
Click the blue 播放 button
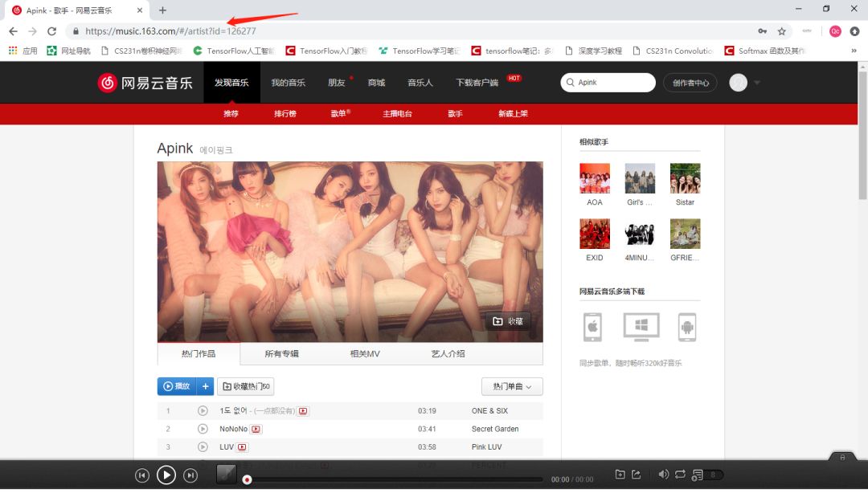coord(177,386)
